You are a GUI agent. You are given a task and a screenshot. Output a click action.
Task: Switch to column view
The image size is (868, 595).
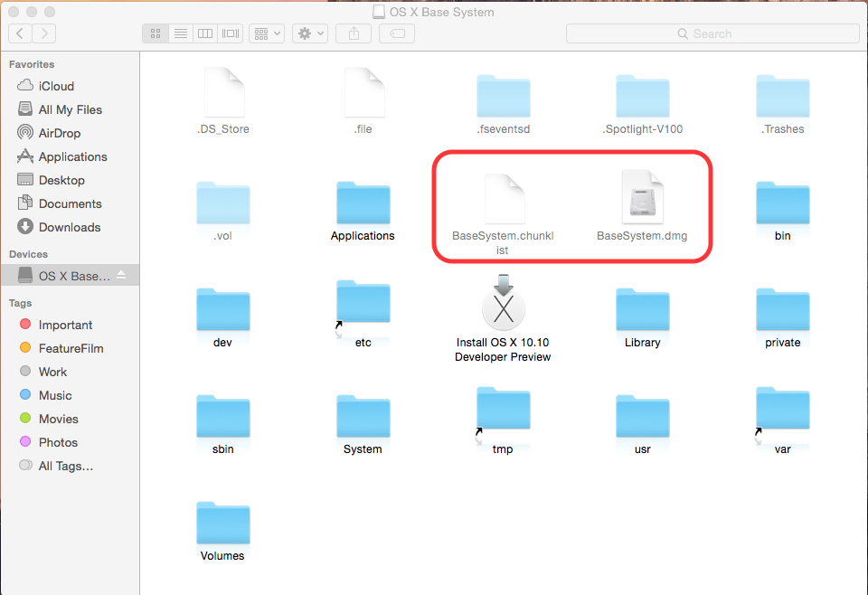(x=205, y=33)
